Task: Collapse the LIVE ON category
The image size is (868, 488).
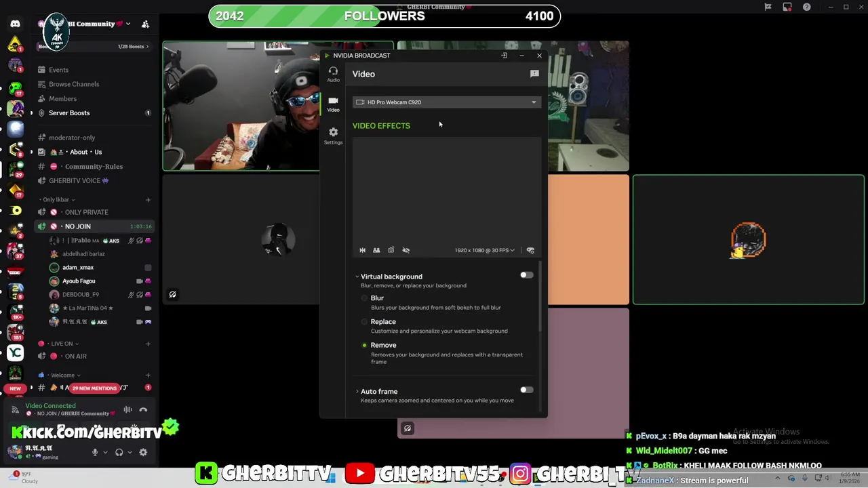Action: pos(60,344)
